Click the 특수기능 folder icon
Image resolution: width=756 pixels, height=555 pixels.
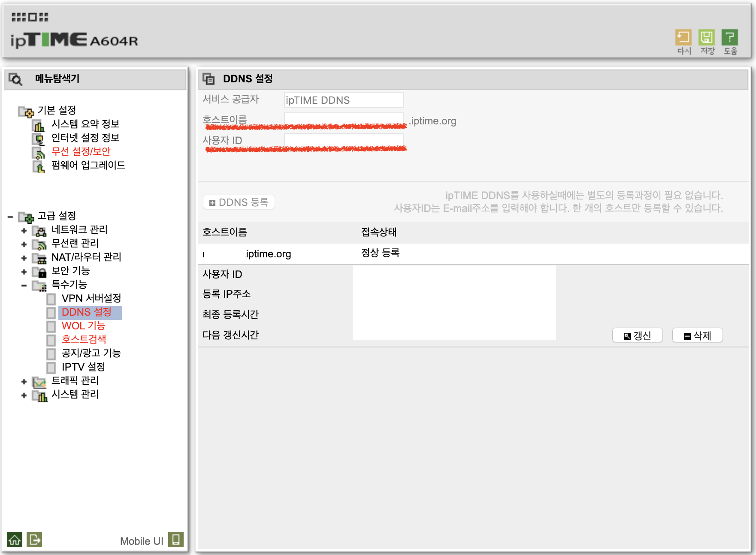click(39, 286)
